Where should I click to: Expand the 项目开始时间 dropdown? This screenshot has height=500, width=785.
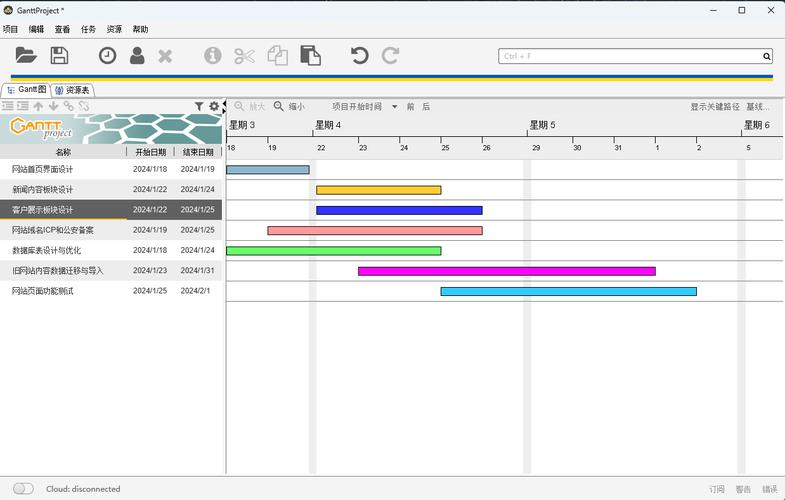click(x=394, y=106)
